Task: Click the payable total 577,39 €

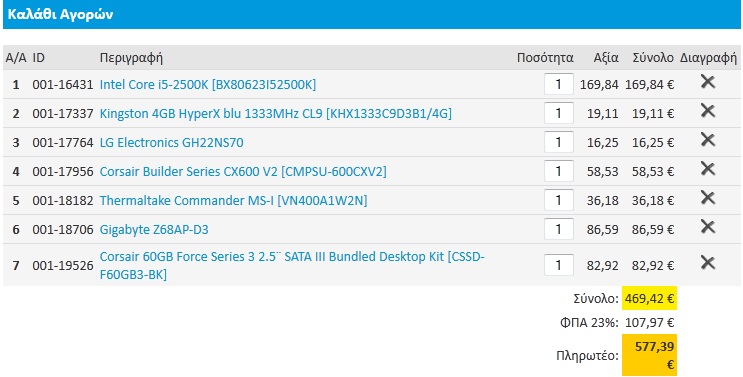Action: coord(649,356)
